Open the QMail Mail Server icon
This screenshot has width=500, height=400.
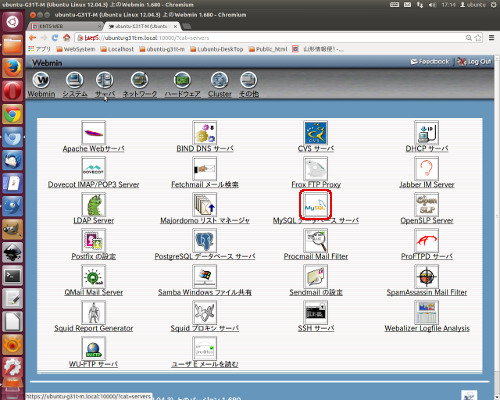pos(93,276)
